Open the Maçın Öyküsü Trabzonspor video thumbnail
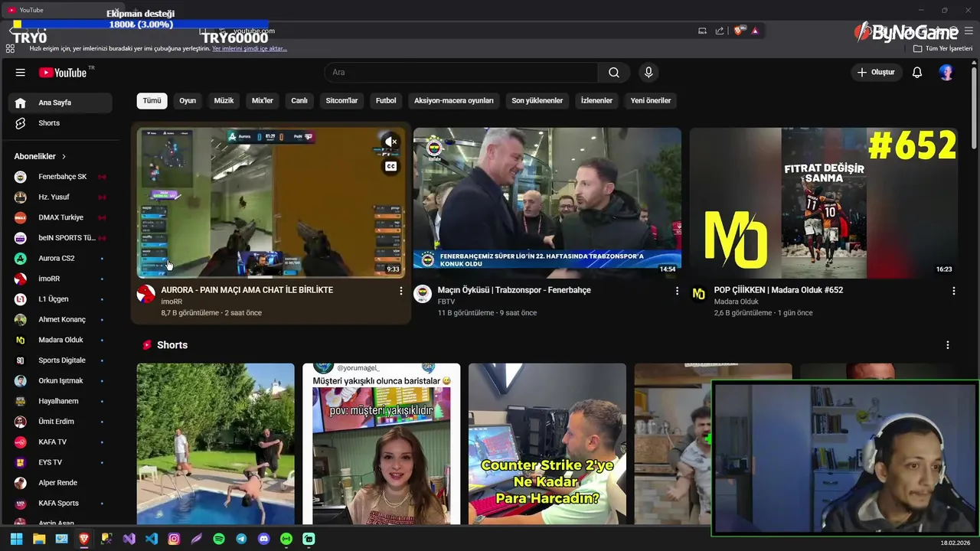980x551 pixels. (547, 203)
